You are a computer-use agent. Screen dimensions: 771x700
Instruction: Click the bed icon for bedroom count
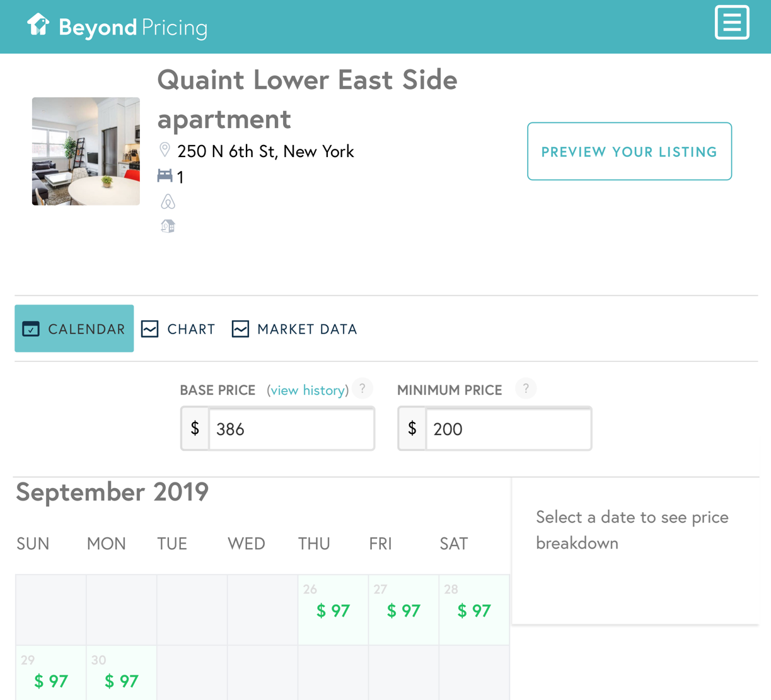[x=165, y=176]
